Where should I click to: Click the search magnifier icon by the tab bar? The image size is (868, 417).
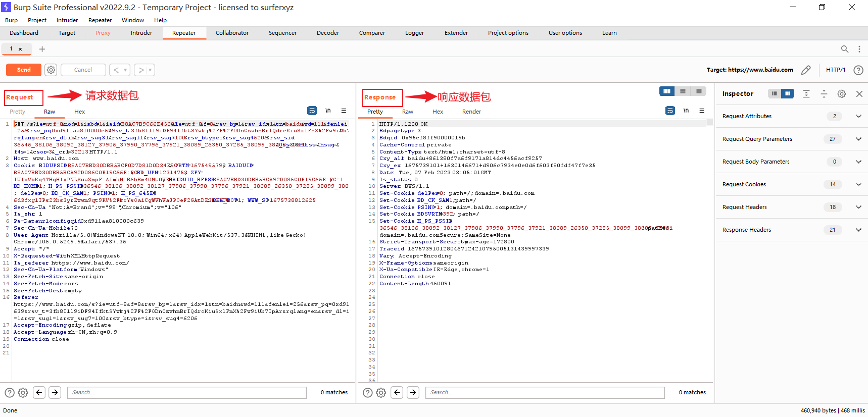click(x=844, y=49)
